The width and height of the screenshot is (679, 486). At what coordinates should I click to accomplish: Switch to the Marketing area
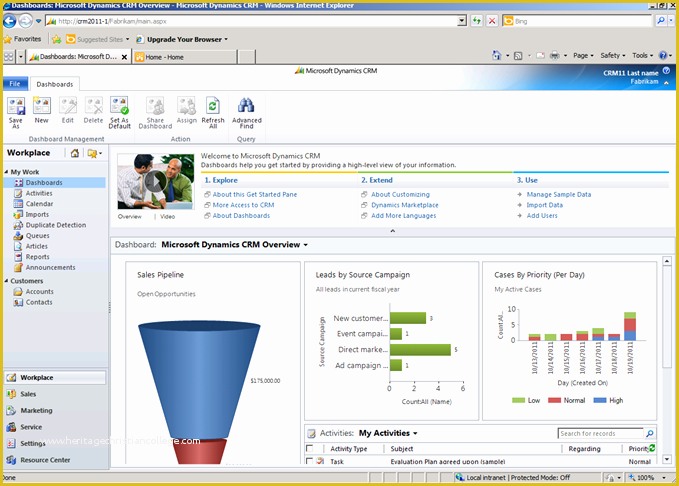click(36, 411)
